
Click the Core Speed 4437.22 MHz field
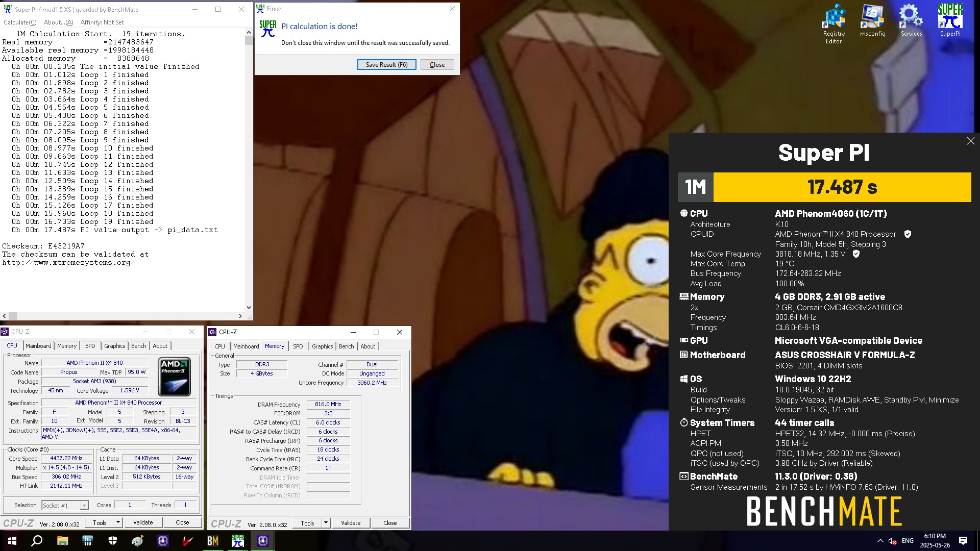[66, 459]
